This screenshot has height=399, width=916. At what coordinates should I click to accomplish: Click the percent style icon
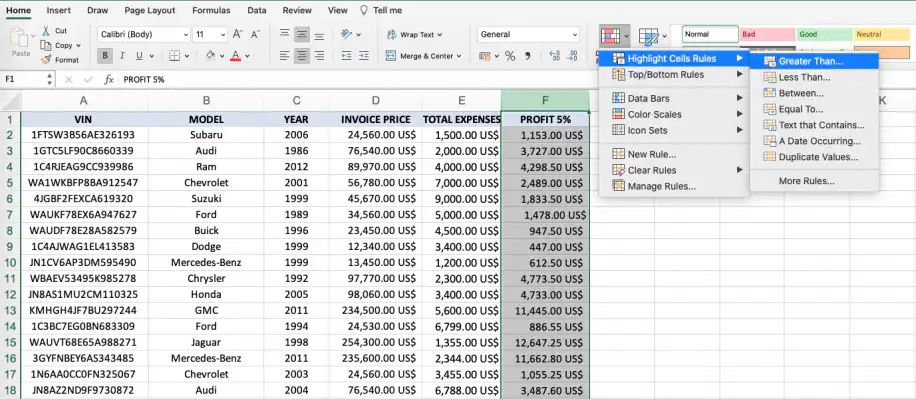coord(510,56)
